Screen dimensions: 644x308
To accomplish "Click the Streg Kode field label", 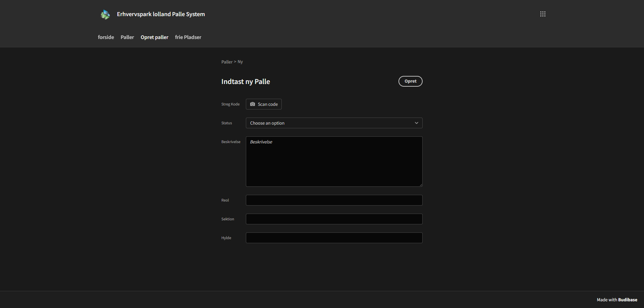I will click(230, 104).
